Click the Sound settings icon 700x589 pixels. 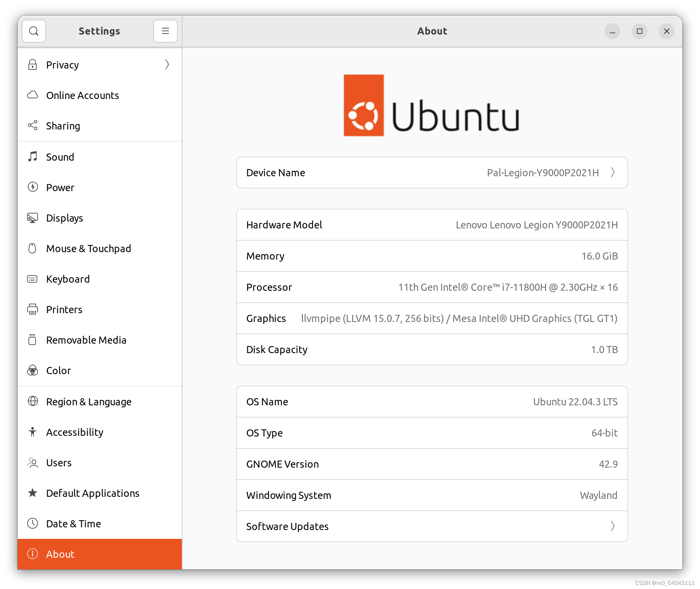point(32,157)
